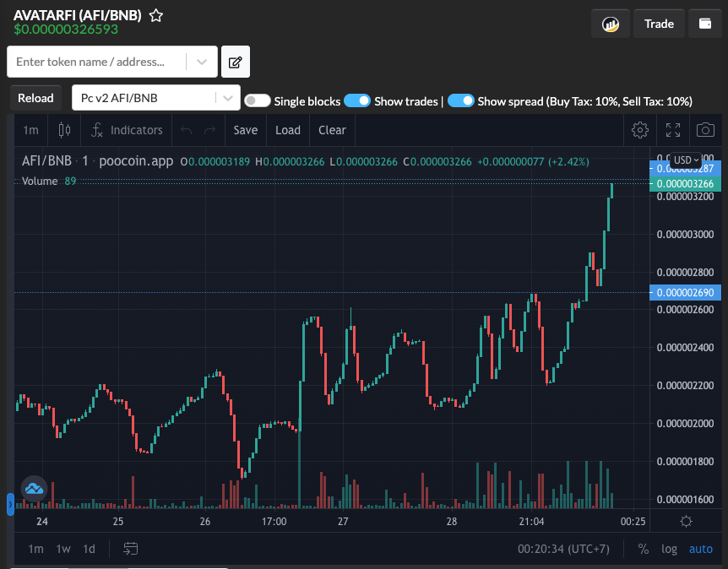The height and width of the screenshot is (569, 728).
Task: Open USD currency dropdown
Action: pyautogui.click(x=686, y=160)
